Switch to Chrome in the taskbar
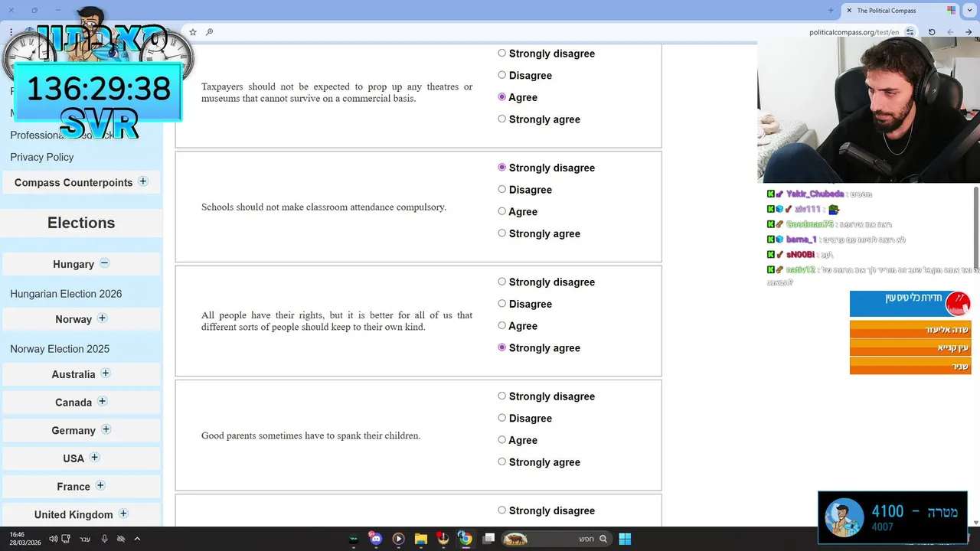Image resolution: width=980 pixels, height=551 pixels. 465,539
